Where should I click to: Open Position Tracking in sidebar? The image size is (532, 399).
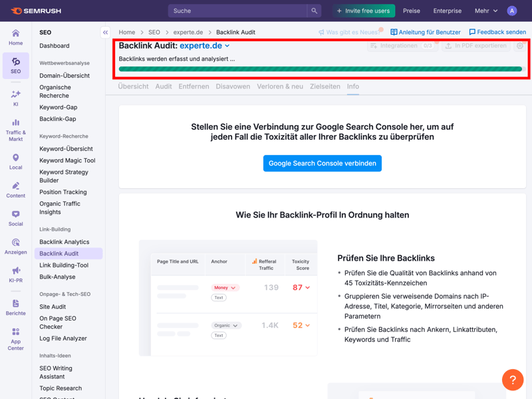point(63,192)
